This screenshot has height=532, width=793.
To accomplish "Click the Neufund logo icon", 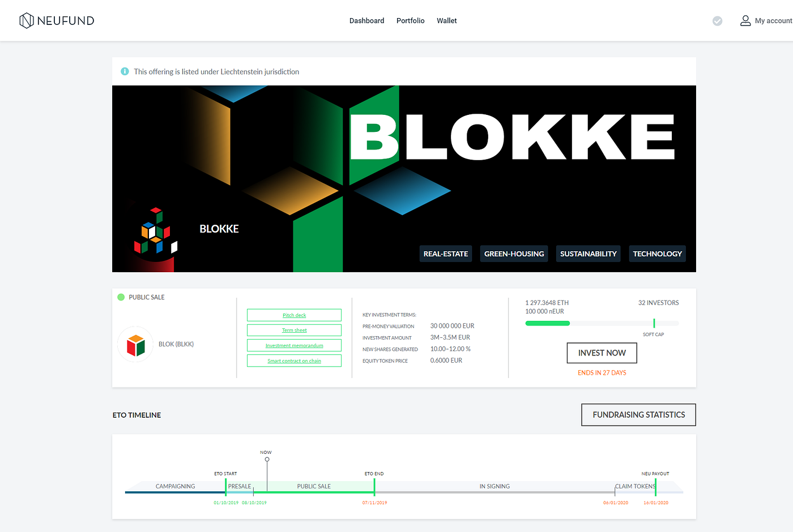I will (x=27, y=21).
